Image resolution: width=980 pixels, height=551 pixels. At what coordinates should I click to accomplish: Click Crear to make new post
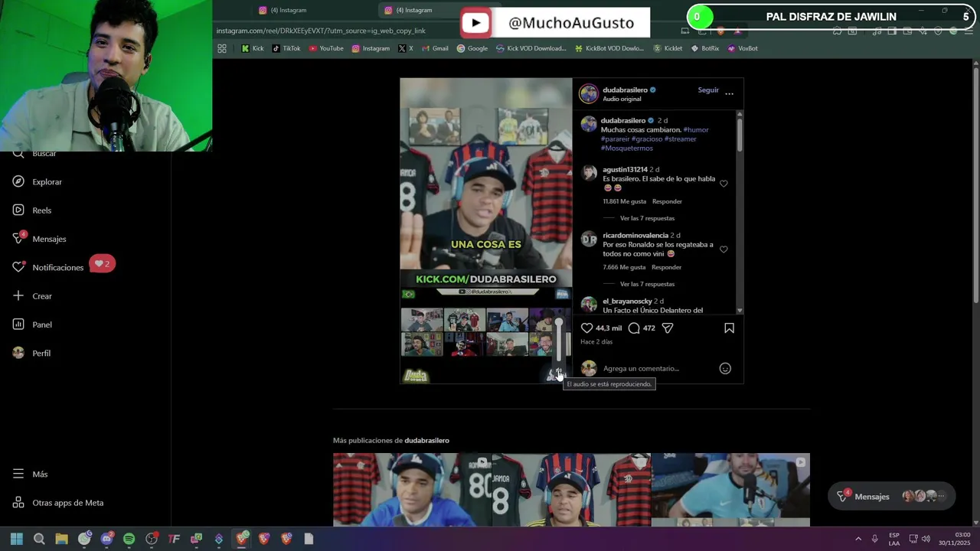click(x=32, y=296)
